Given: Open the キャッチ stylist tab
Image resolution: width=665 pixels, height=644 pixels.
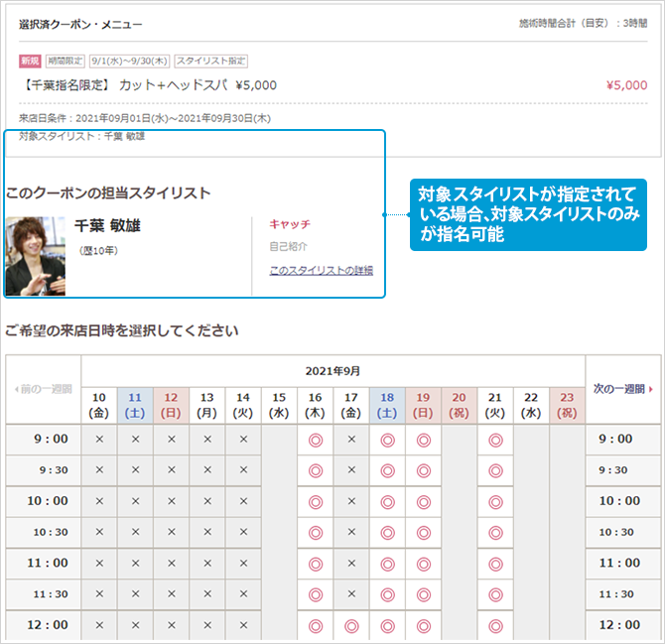Looking at the screenshot, I should pos(290,224).
